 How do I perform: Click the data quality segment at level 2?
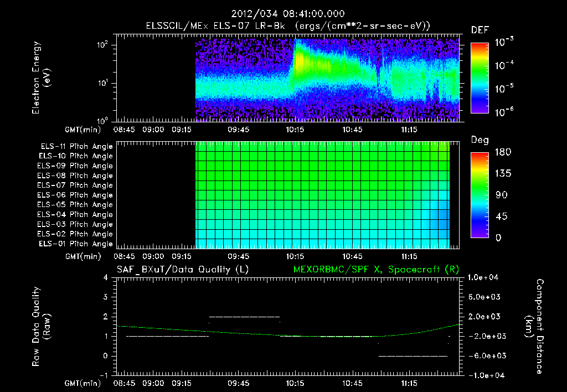pyautogui.click(x=244, y=317)
